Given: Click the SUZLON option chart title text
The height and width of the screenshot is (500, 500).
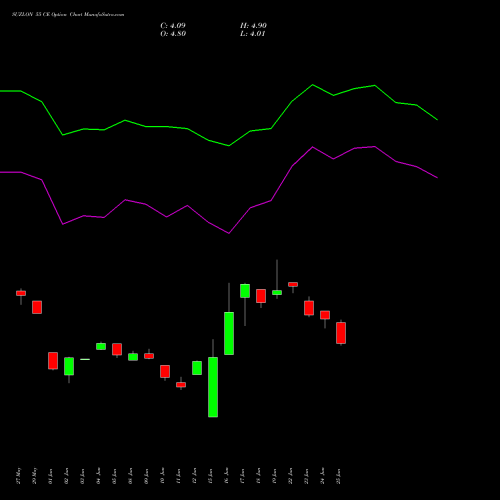Looking at the screenshot, I should pyautogui.click(x=68, y=15).
